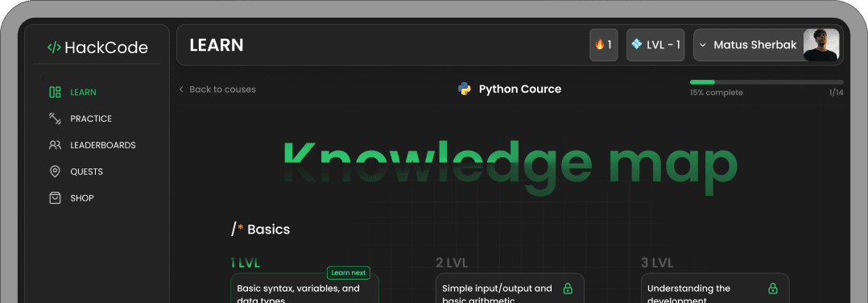Click the diamond level icon

coord(637,44)
